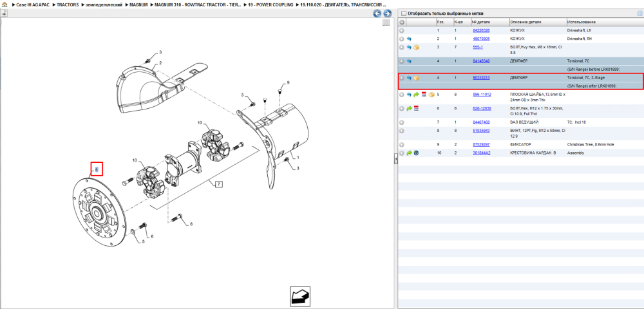644x309 pixels.
Task: Click callout 2 on the top cover
Action: coord(160,63)
